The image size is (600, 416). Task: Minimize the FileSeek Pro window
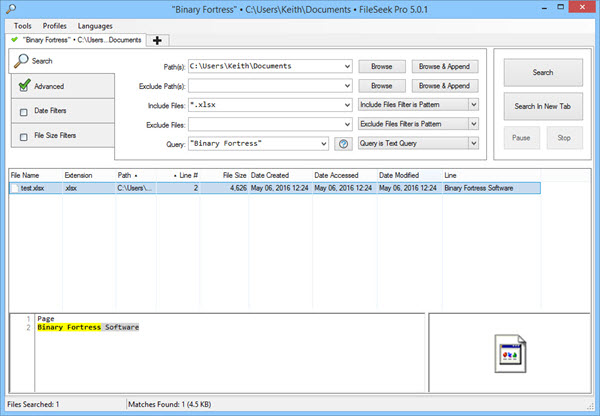(x=545, y=7)
